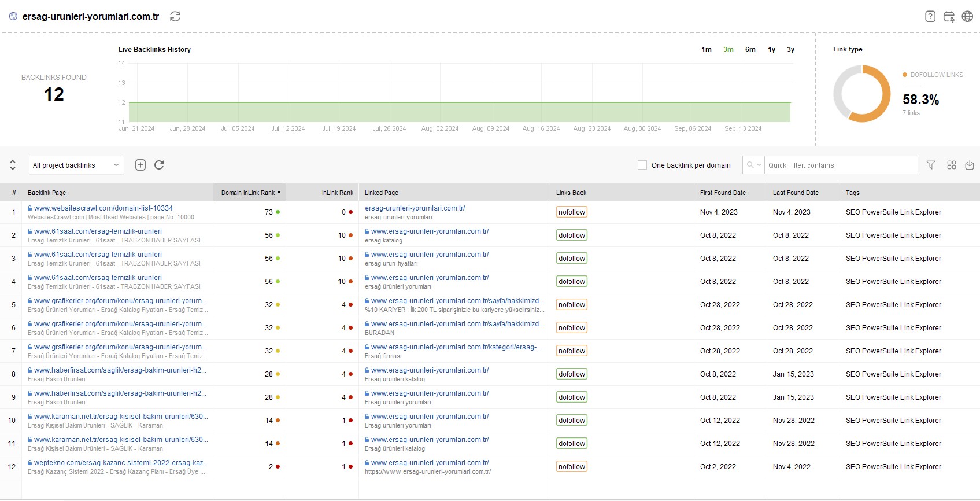Viewport: 980px width, 501px height.
Task: Click the rebuild backlinks refresh icon in the toolbar
Action: click(159, 165)
